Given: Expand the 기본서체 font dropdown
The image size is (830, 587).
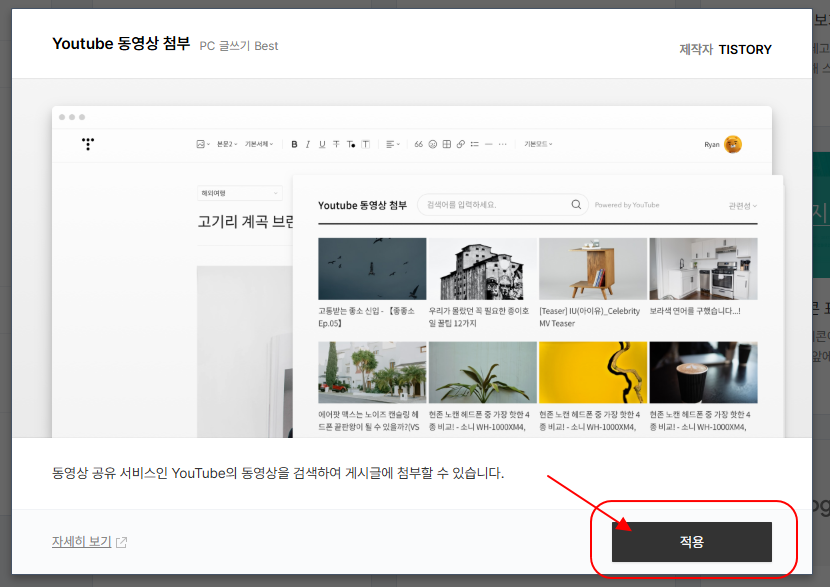Looking at the screenshot, I should tap(259, 144).
